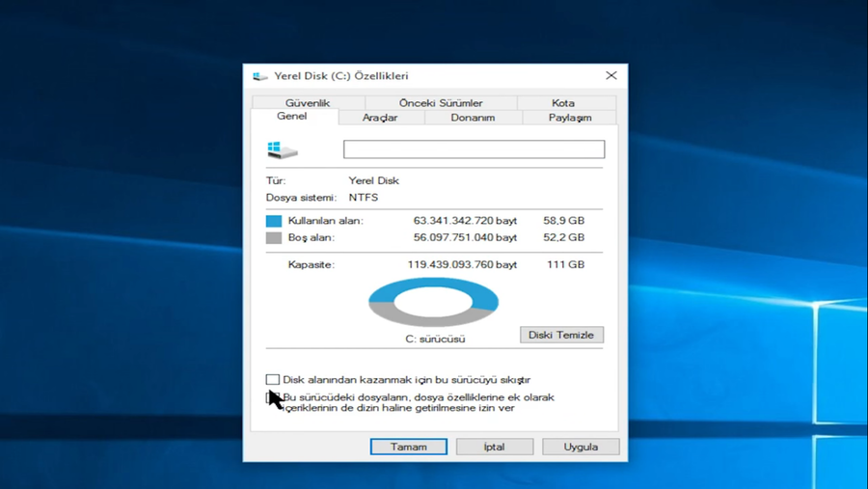Click the disk usage donut chart
868x489 pixels.
pos(433,303)
